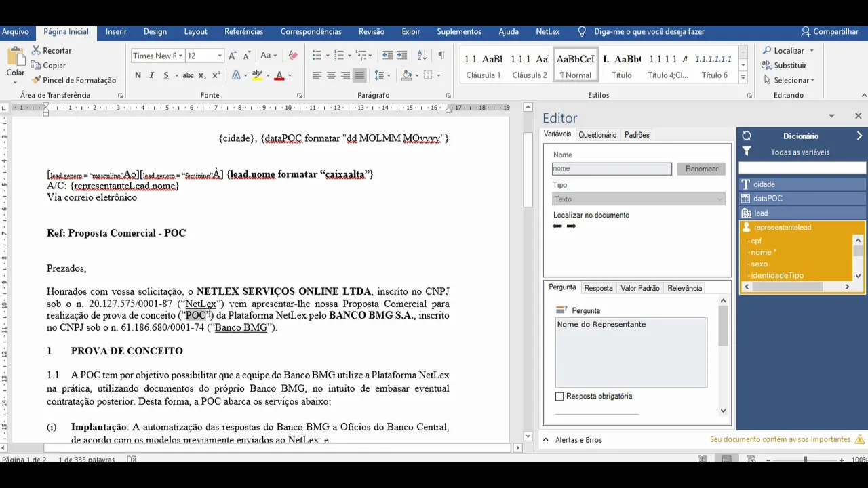Click the Diga-me search box
The height and width of the screenshot is (488, 868).
click(649, 32)
